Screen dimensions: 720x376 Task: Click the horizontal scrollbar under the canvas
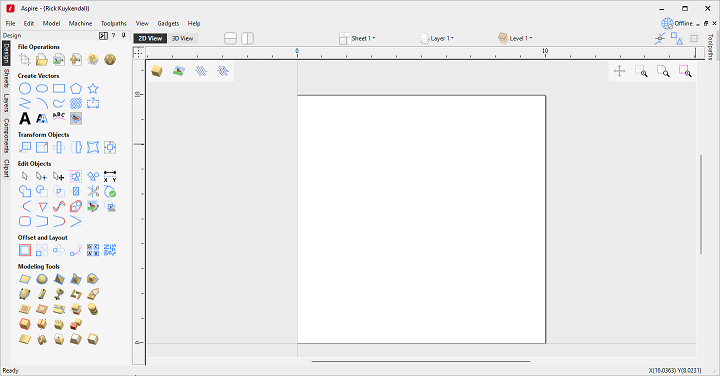point(421,361)
